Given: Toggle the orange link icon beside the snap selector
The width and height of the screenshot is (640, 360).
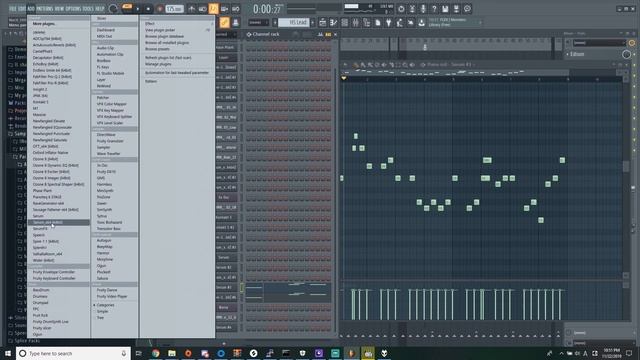Looking at the screenshot, I should 224,22.
